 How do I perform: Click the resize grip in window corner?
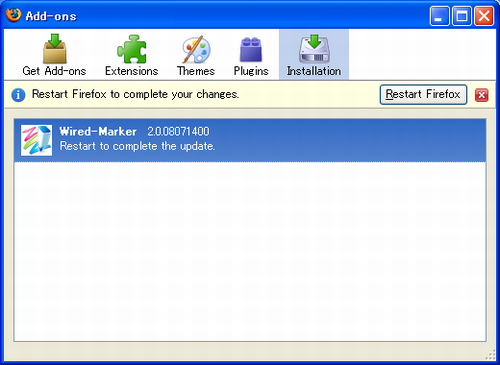[490, 355]
